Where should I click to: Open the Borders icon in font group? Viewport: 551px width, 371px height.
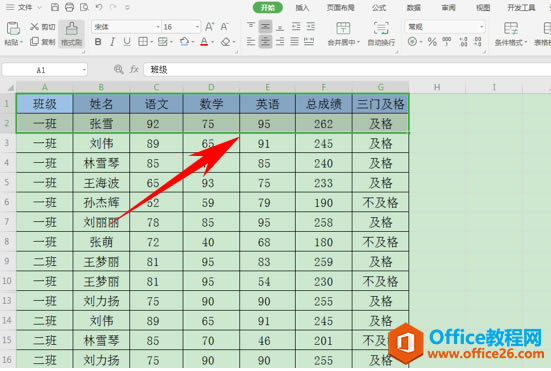pyautogui.click(x=143, y=42)
